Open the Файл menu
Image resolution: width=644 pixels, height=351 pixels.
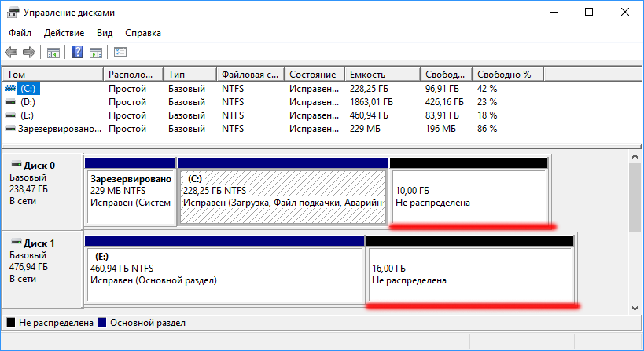click(x=20, y=33)
